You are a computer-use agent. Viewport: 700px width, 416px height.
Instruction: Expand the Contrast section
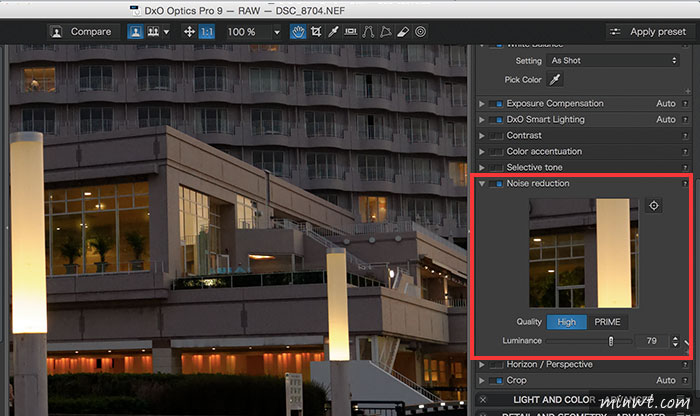(x=482, y=136)
